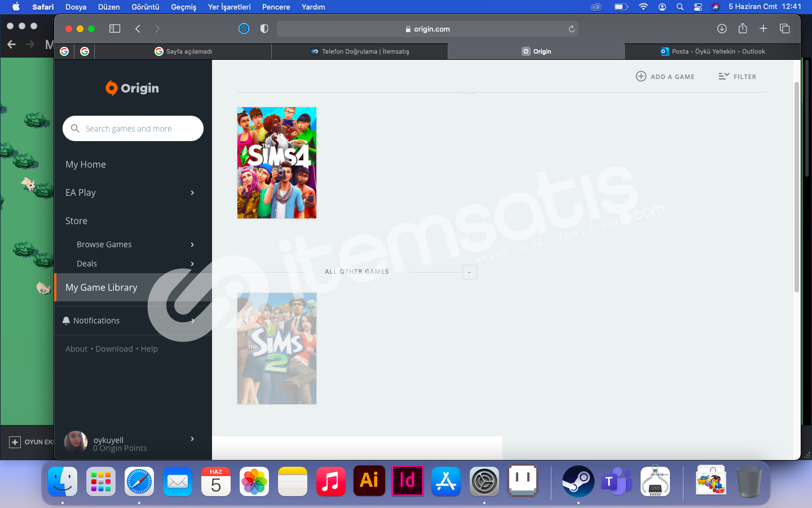Viewport: 812px width, 508px height.
Task: Open Spotlight search in menu bar
Action: click(680, 7)
